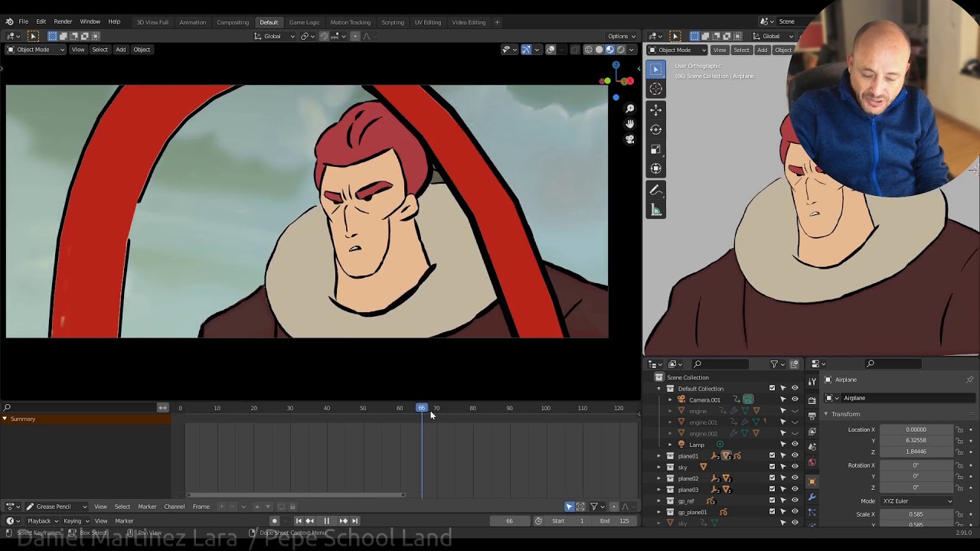Click the End frame field 125
Screen dimensions: 980x551
click(x=615, y=521)
